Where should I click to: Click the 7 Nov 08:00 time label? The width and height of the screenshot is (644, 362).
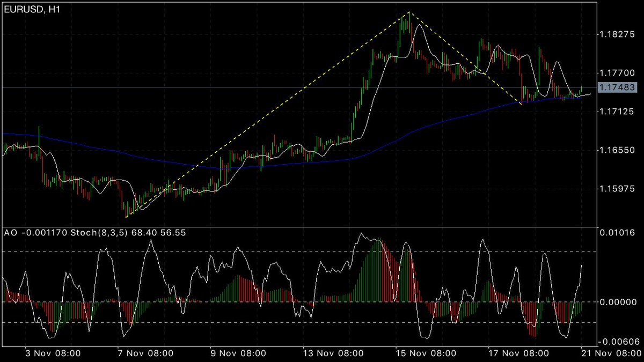[147, 353]
